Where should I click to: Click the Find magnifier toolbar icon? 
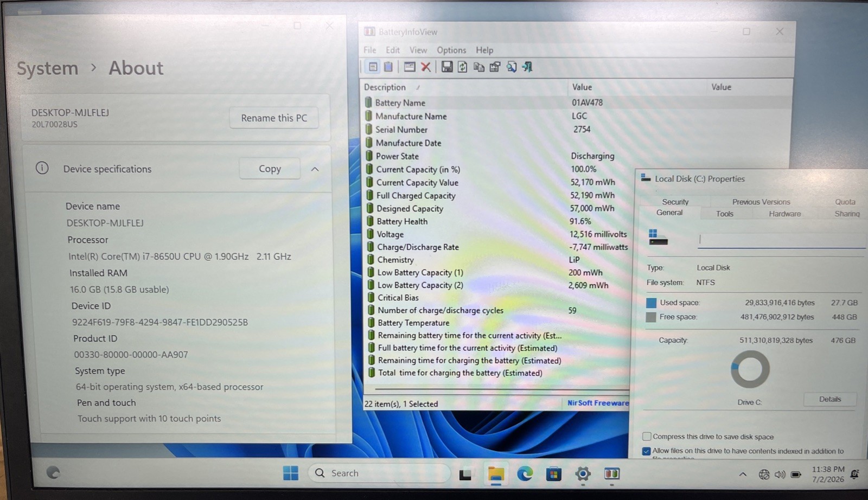click(x=511, y=67)
